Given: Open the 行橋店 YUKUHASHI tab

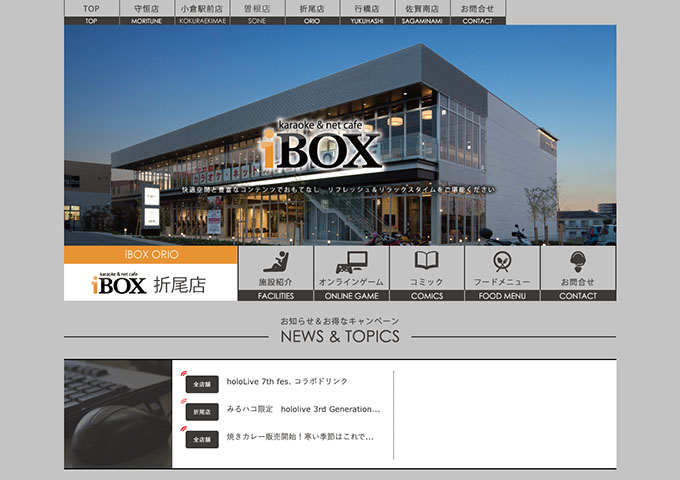Looking at the screenshot, I should (367, 12).
